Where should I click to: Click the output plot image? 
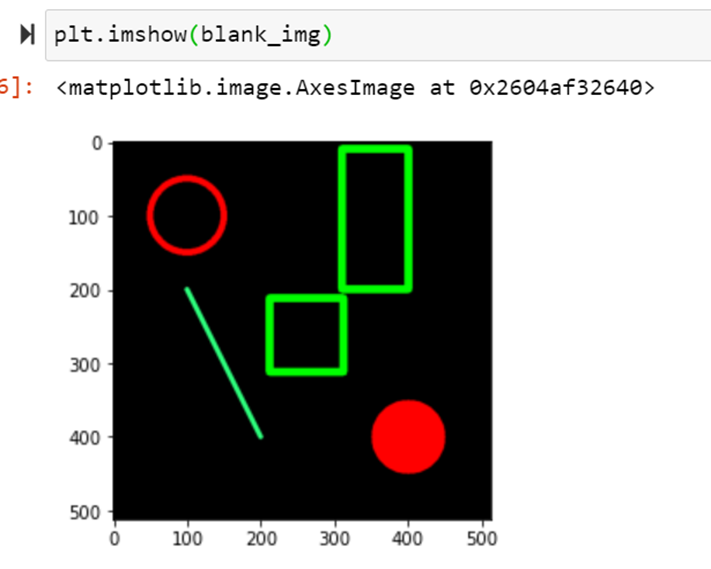282,343
